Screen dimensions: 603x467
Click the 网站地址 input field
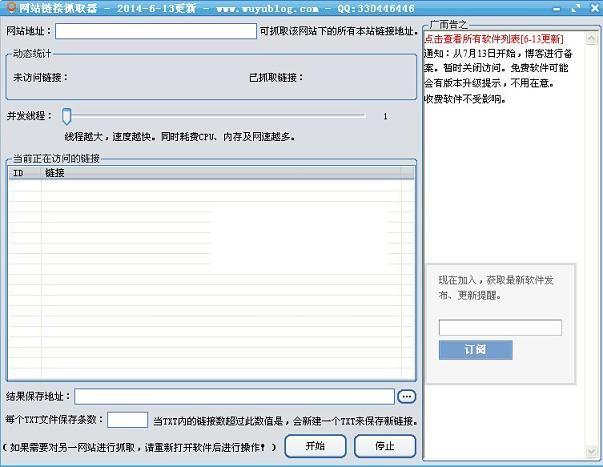click(156, 31)
